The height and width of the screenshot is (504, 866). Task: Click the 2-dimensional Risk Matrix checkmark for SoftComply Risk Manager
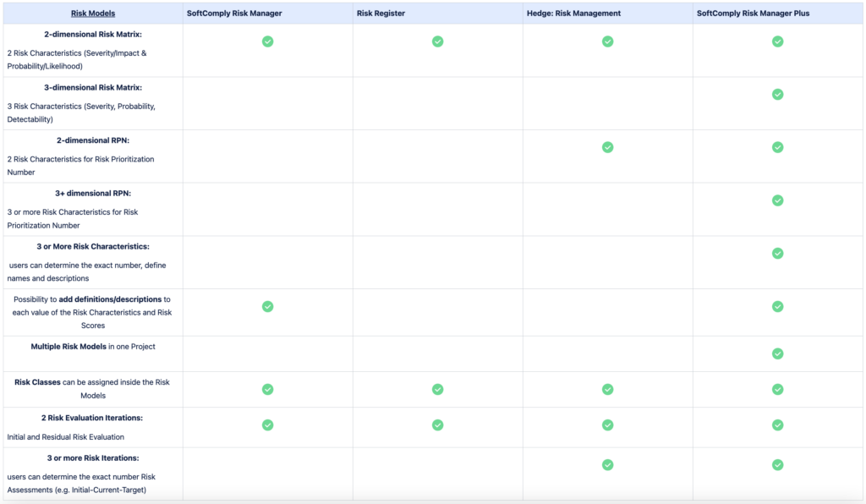click(267, 41)
